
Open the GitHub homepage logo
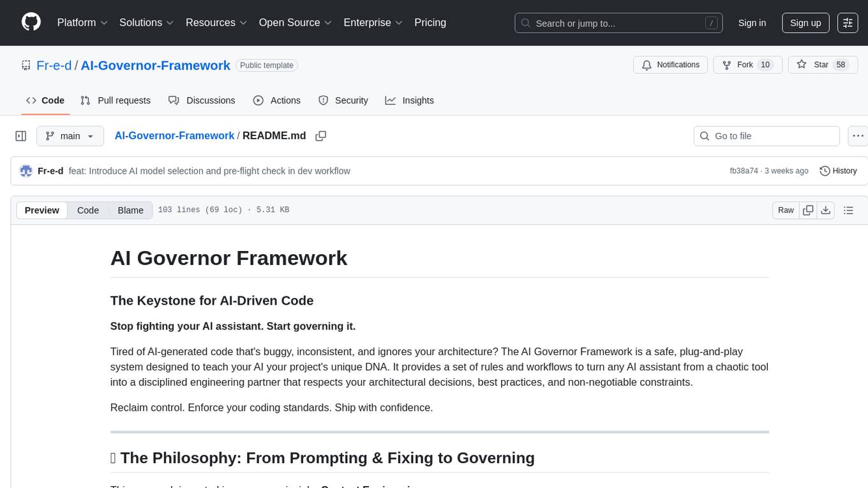click(31, 22)
